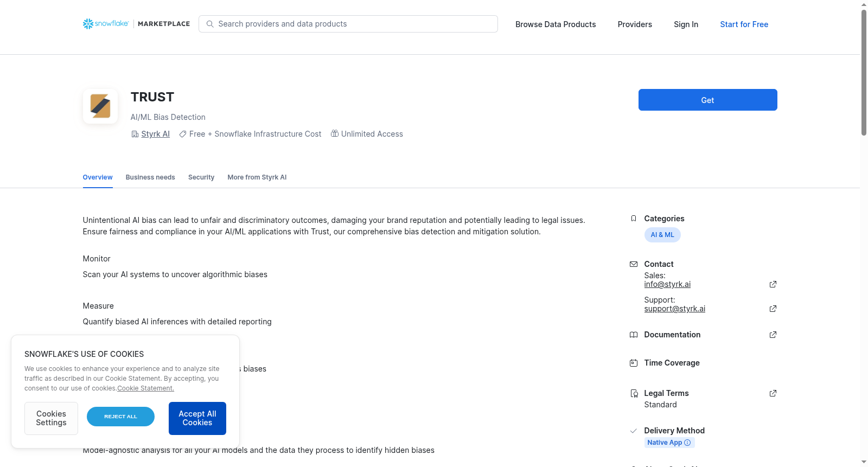Screen dimensions: 868x467
Task: Open Browse Data Products menu
Action: (556, 24)
